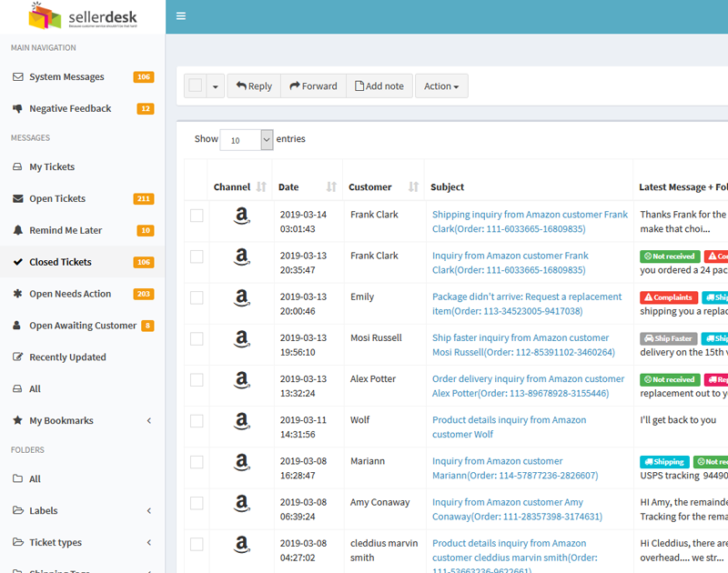Open the Action dropdown menu
Image resolution: width=728 pixels, height=573 pixels.
click(x=441, y=86)
